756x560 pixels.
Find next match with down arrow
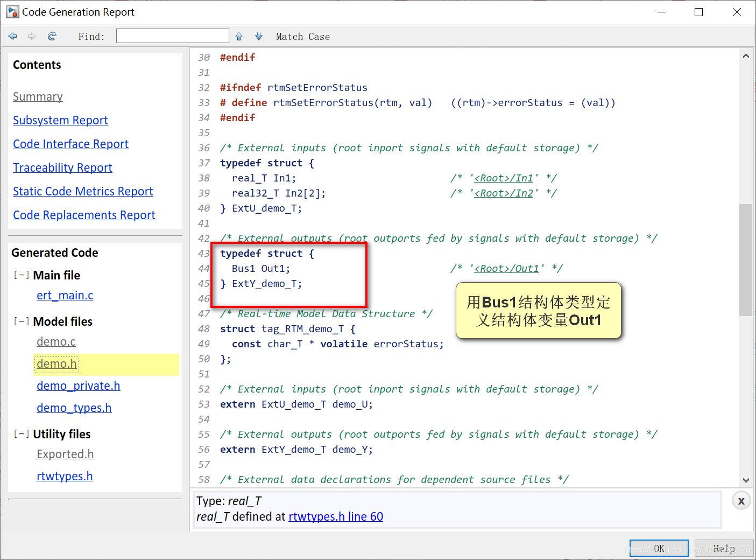259,36
